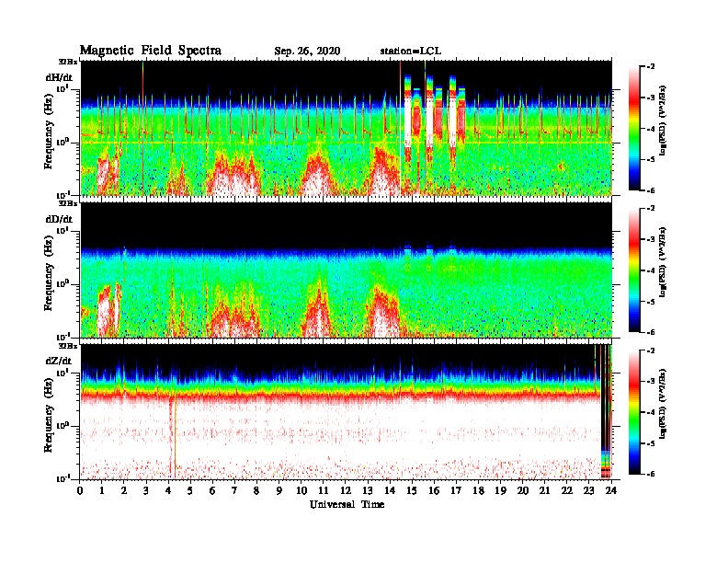The image size is (728, 563).
Task: Click hour 13 on the Universal Time axis
Action: (x=368, y=491)
